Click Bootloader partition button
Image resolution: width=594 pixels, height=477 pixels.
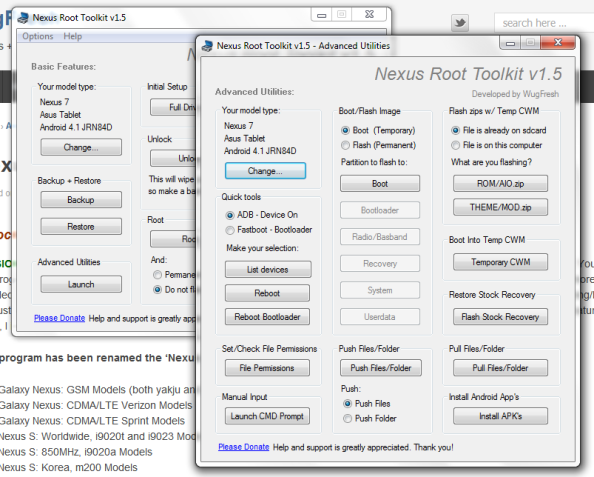[380, 210]
